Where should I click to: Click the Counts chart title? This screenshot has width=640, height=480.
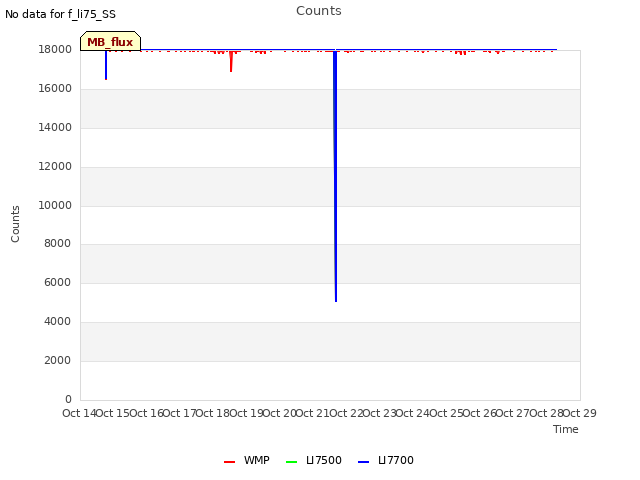[319, 11]
